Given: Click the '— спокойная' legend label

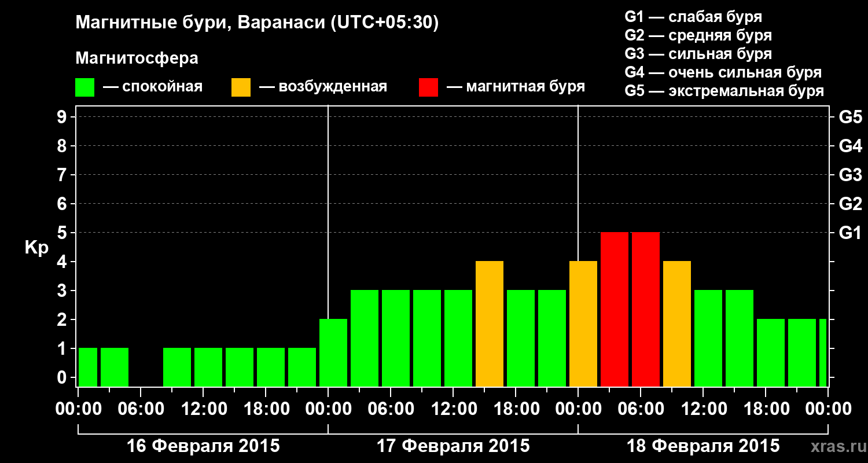Looking at the screenshot, I should (x=153, y=87).
